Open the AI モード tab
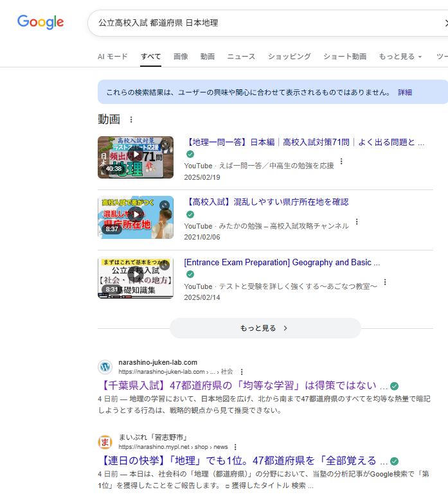This screenshot has height=499, width=448. (112, 57)
